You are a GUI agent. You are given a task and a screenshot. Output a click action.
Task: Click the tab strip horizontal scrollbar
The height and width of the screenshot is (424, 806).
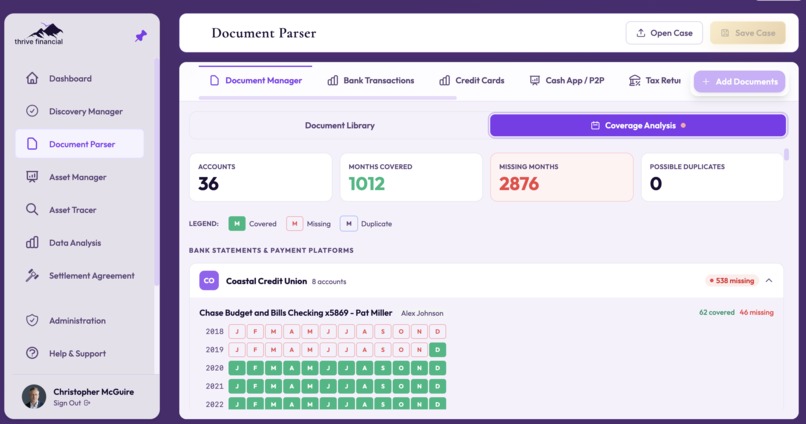pos(327,98)
